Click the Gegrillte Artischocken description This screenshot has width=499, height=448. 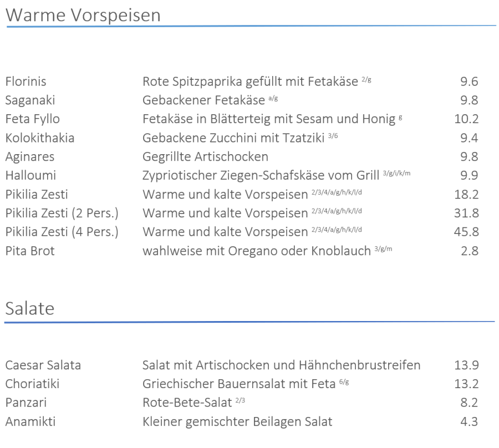[x=205, y=157]
